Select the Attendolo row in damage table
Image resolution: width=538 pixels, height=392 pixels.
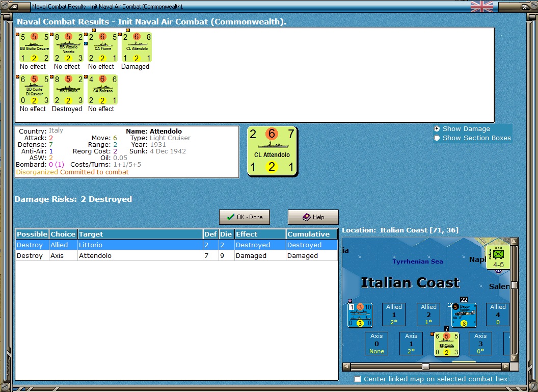177,255
